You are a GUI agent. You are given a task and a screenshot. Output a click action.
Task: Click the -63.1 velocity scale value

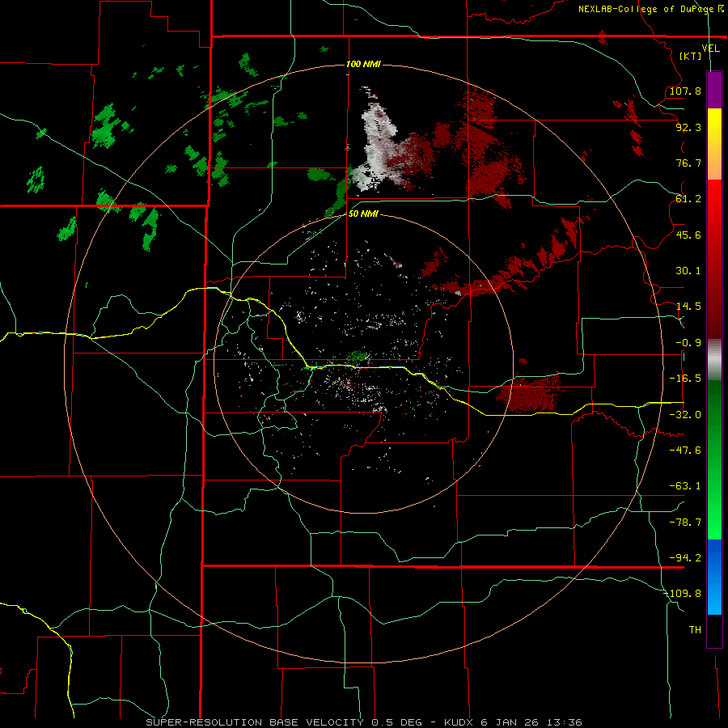tap(685, 486)
